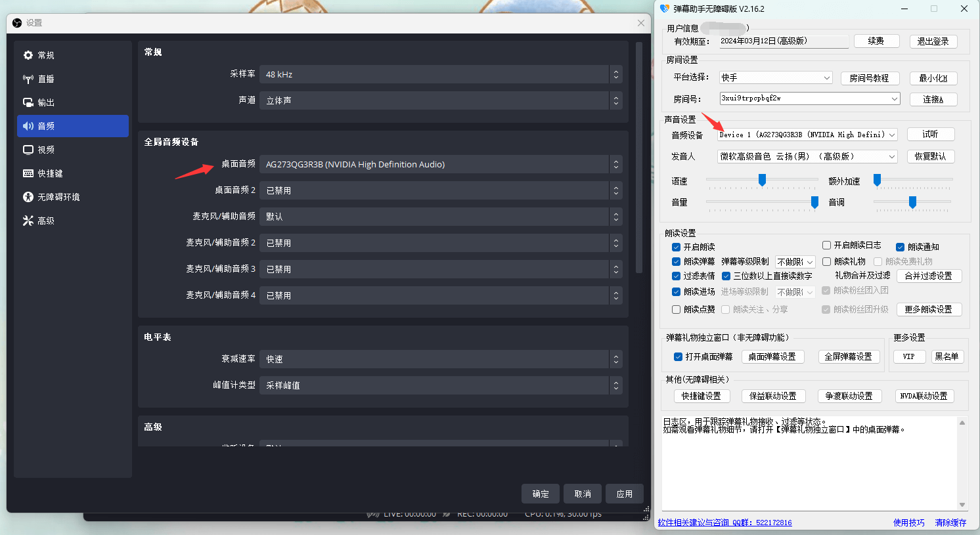Open the 麦克风/辅助音频 默认 dropdown

pyautogui.click(x=441, y=217)
